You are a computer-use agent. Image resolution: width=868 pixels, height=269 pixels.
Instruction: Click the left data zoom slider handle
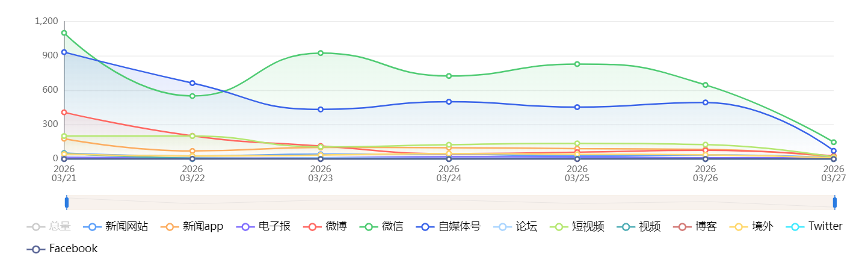pos(67,203)
